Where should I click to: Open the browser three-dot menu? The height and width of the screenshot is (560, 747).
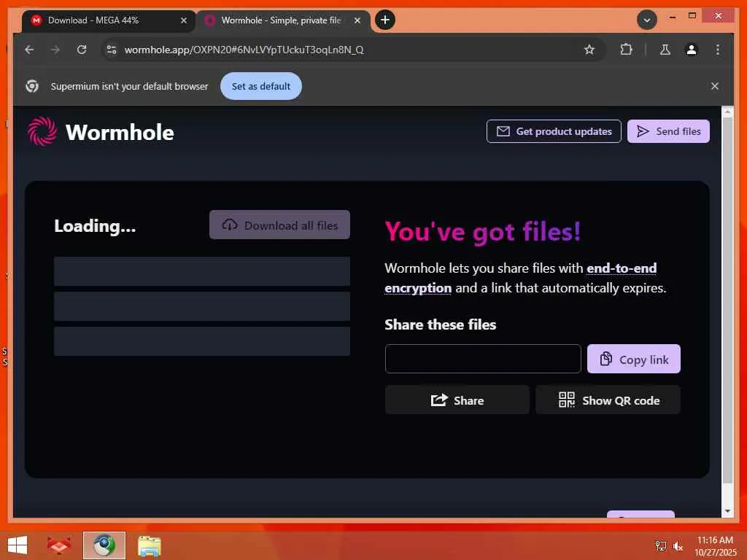point(718,50)
